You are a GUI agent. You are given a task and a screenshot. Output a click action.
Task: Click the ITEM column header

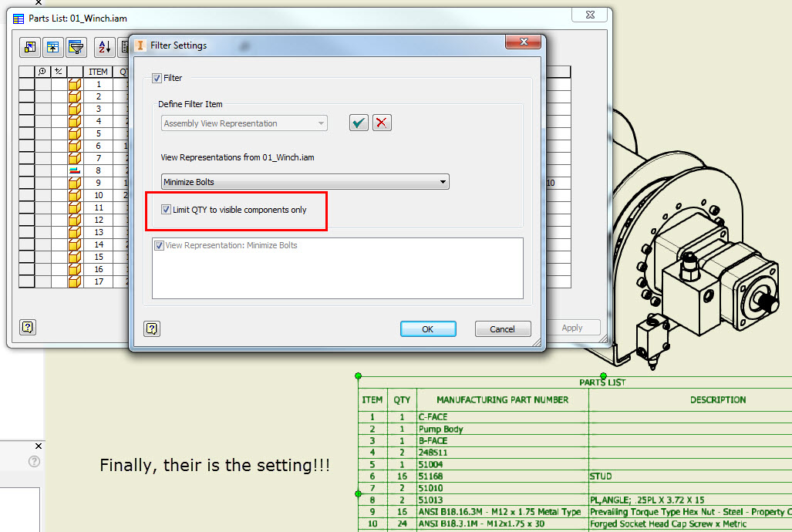(x=98, y=72)
